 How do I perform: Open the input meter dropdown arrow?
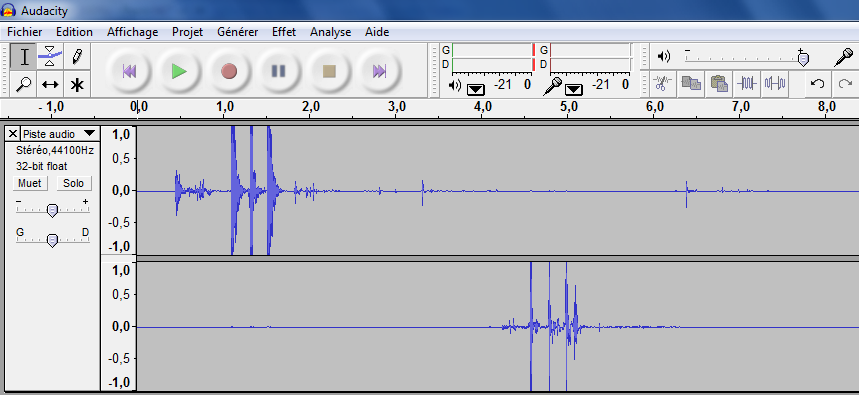click(x=574, y=89)
